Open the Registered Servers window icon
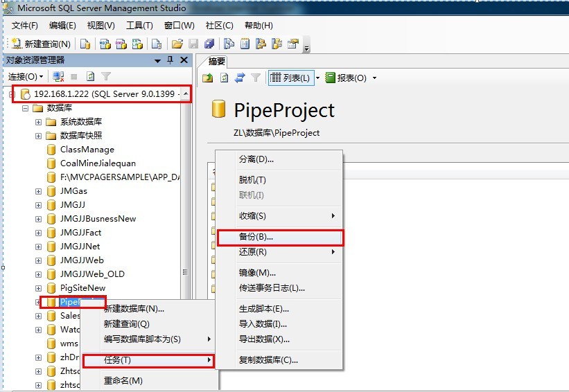Screen dimensions: 569x392 coord(229,44)
